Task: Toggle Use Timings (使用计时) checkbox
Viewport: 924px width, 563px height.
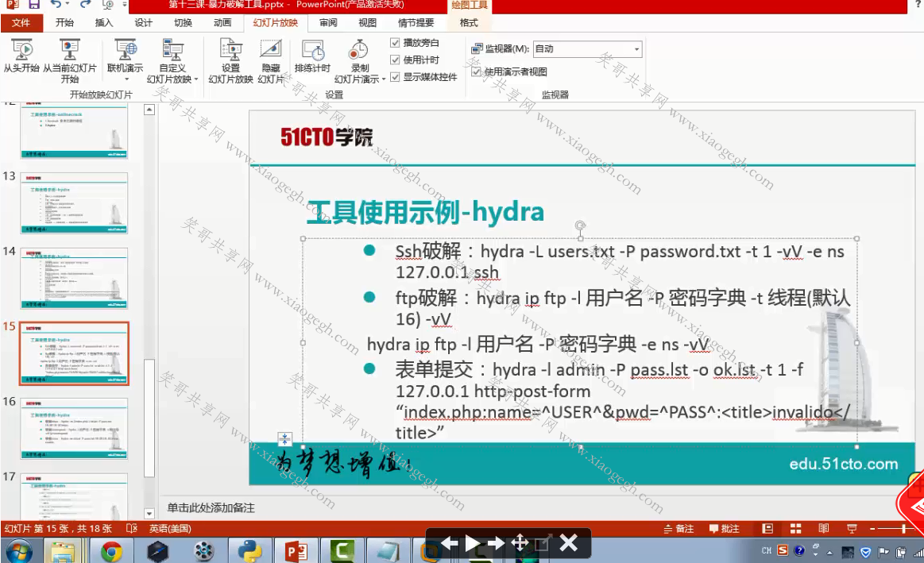Action: 395,60
